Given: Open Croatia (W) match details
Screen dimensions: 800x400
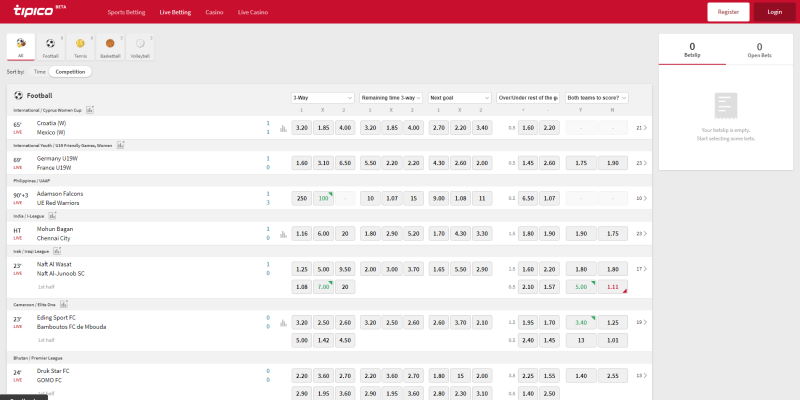Looking at the screenshot, I should click(52, 123).
